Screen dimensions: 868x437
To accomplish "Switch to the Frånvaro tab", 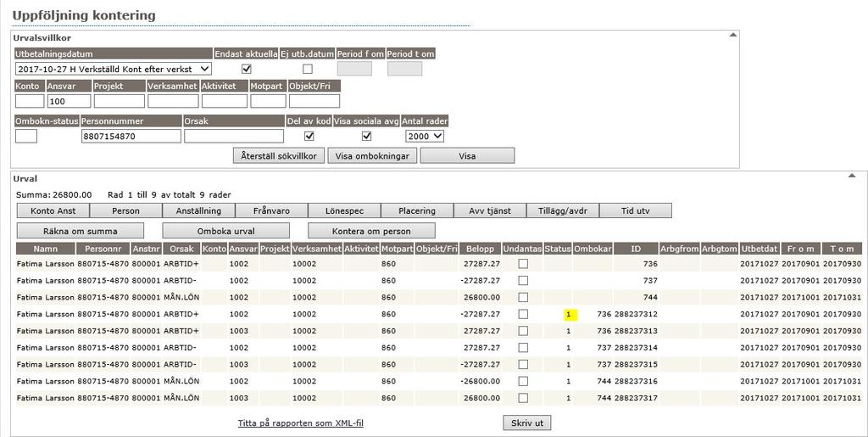I will 271,210.
